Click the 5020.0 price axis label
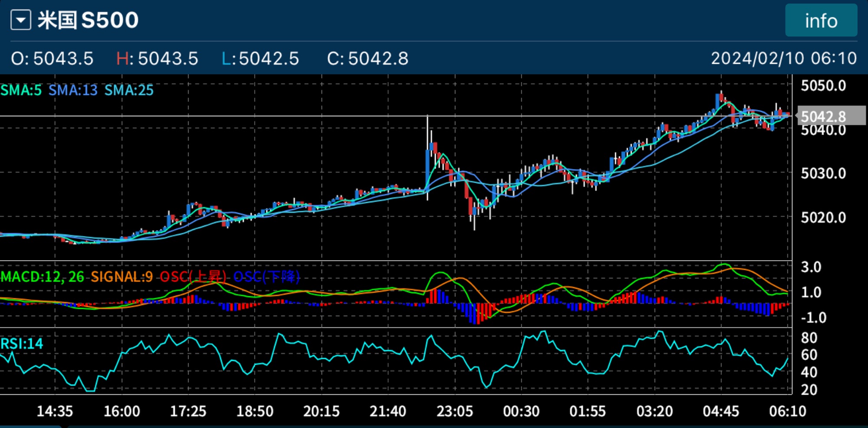This screenshot has height=428, width=868. [x=823, y=217]
